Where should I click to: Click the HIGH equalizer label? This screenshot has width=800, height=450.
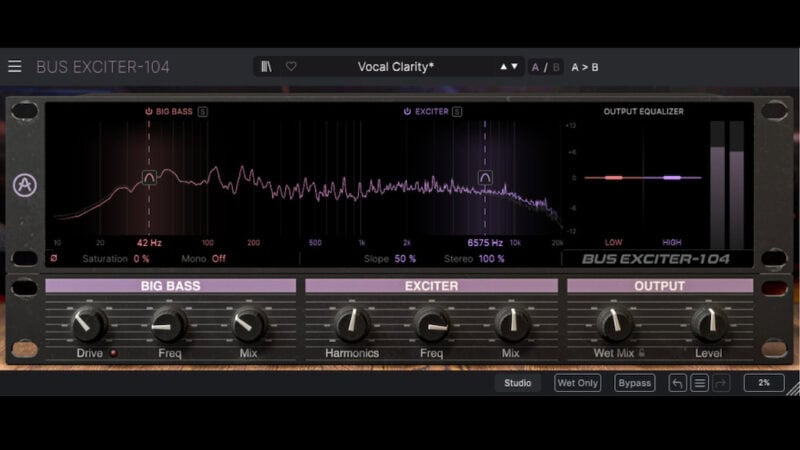(671, 242)
